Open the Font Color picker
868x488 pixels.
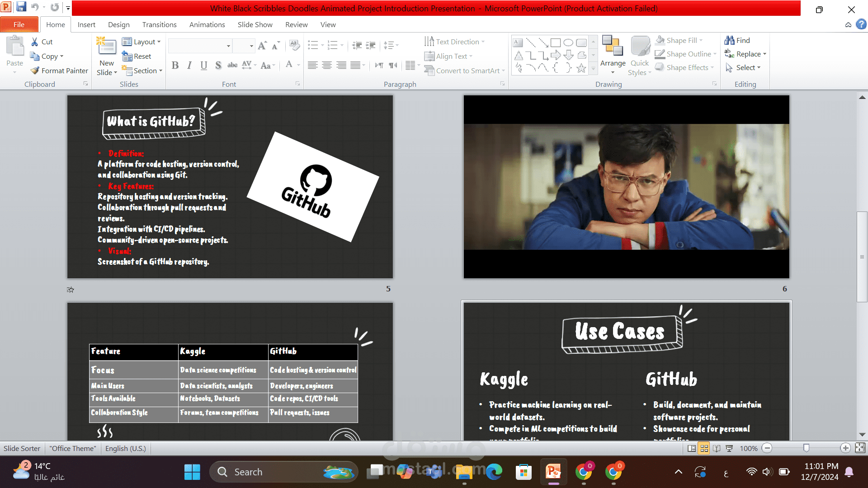click(289, 66)
